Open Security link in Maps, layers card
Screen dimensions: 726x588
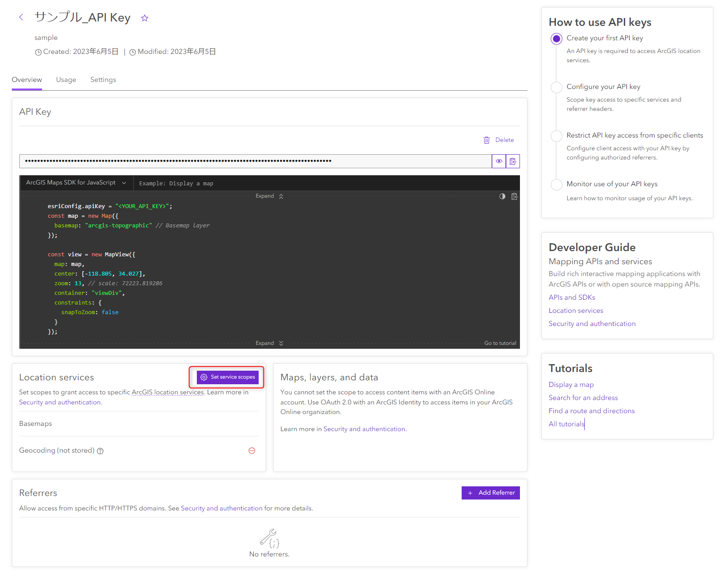pos(365,429)
